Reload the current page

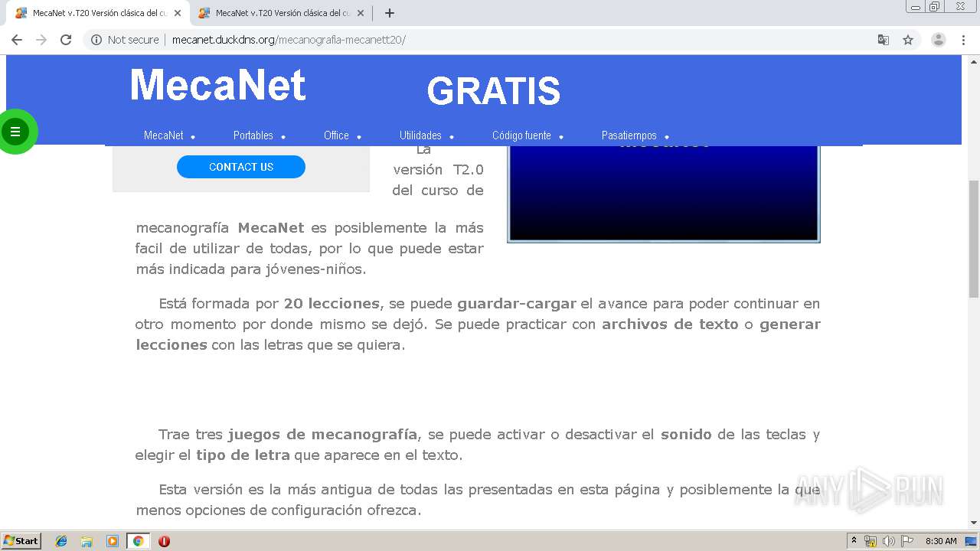pyautogui.click(x=66, y=40)
